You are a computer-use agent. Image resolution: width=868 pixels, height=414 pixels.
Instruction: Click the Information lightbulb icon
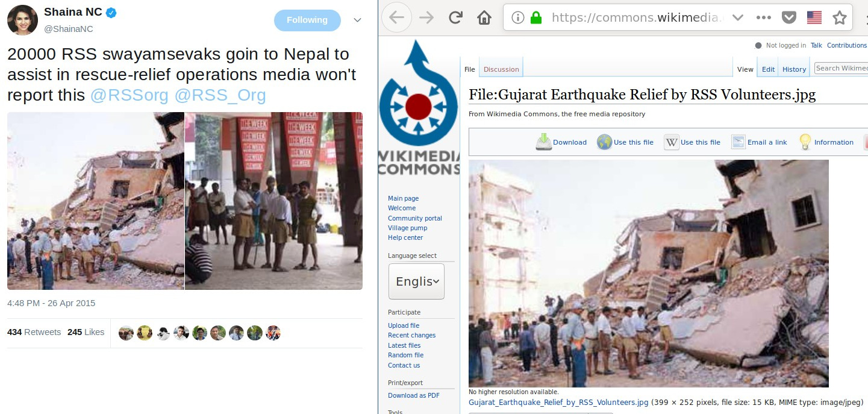coord(805,142)
